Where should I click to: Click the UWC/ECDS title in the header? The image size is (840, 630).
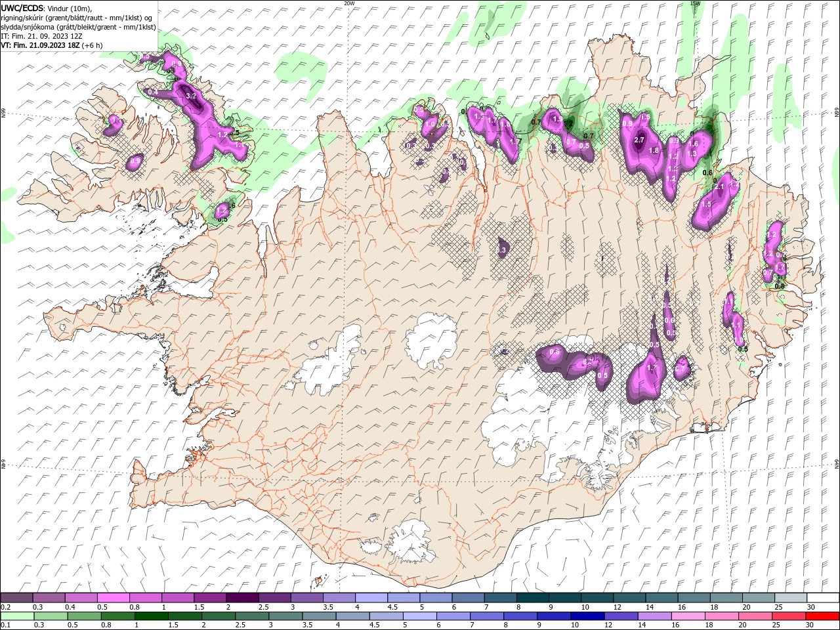click(x=22, y=7)
